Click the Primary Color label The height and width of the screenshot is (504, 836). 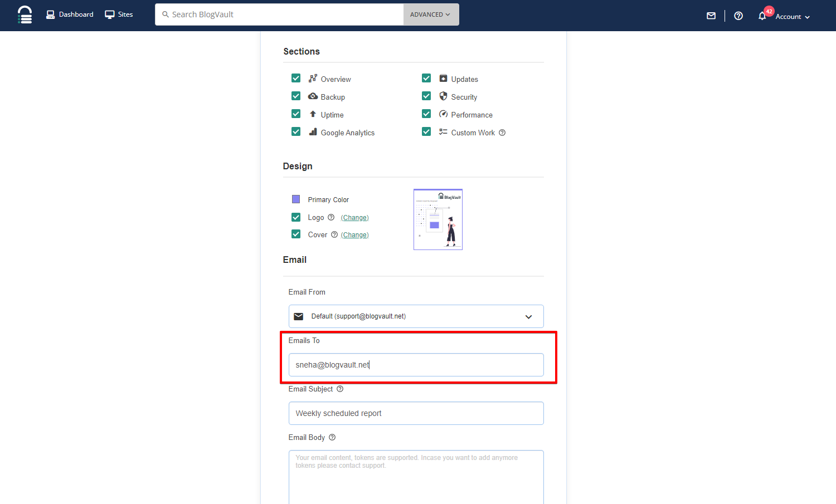click(328, 200)
